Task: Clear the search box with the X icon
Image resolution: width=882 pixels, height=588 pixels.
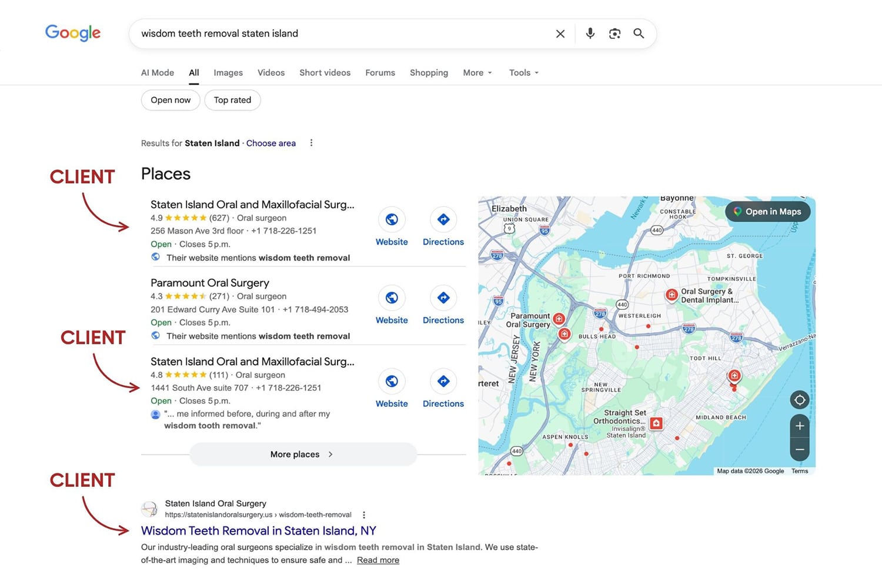Action: click(x=560, y=34)
